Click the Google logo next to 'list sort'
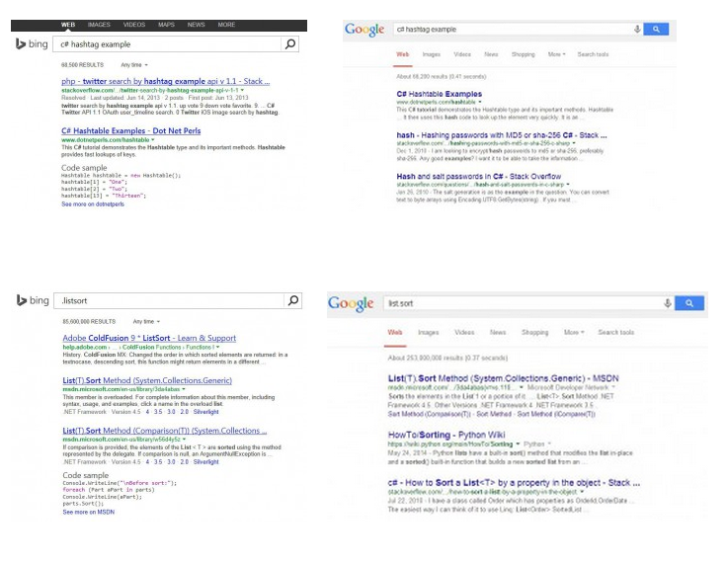The image size is (728, 565). point(351,303)
